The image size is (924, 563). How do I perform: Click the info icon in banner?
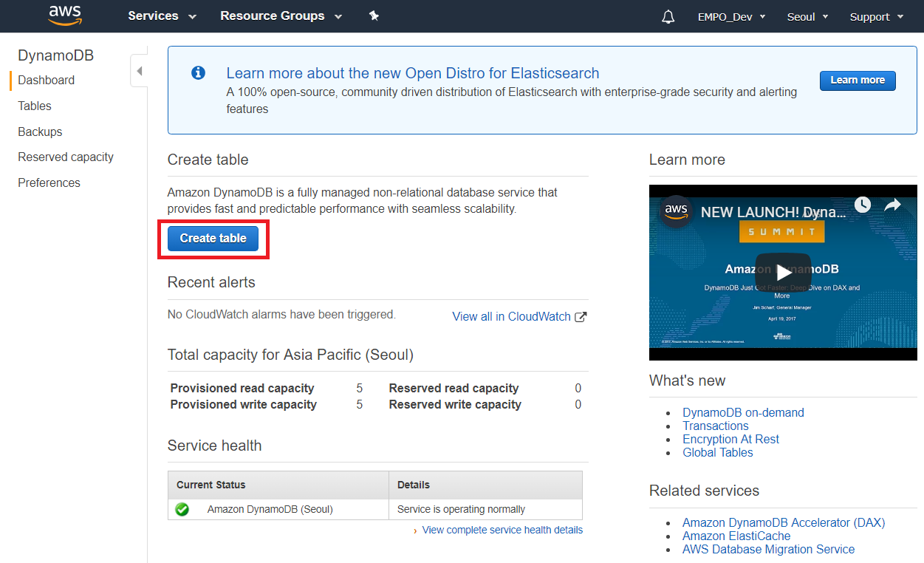[x=198, y=72]
